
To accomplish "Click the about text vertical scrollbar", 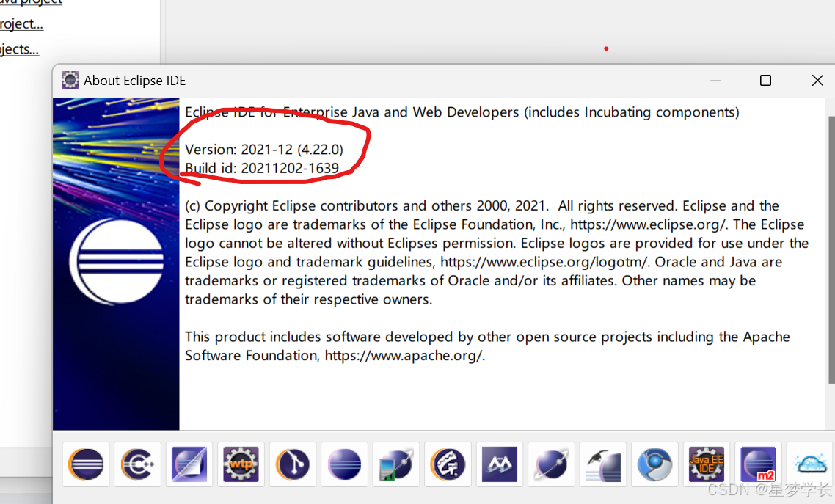I will coord(831,249).
